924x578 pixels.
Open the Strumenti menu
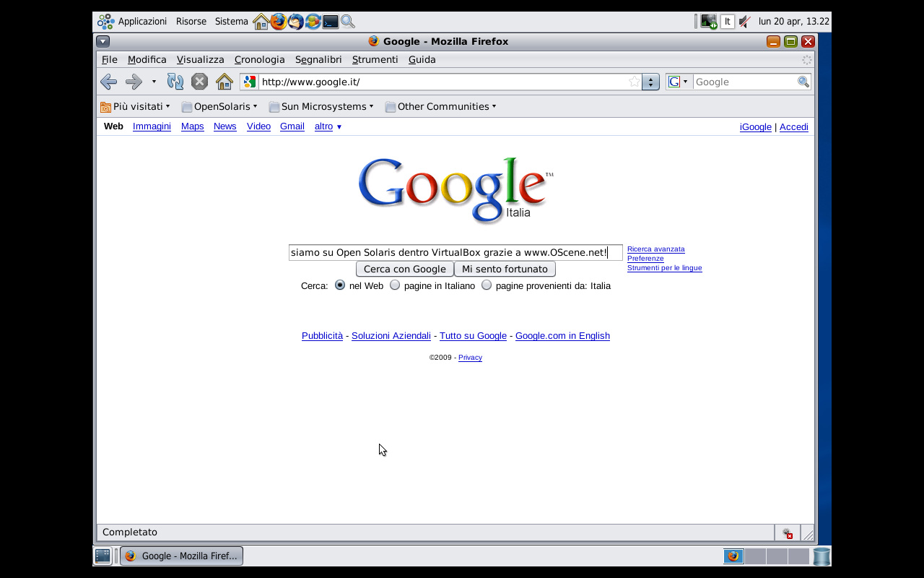[x=375, y=60]
